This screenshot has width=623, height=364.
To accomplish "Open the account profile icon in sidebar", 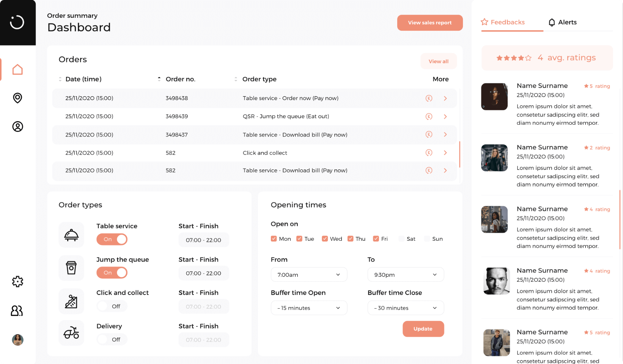I will (17, 127).
